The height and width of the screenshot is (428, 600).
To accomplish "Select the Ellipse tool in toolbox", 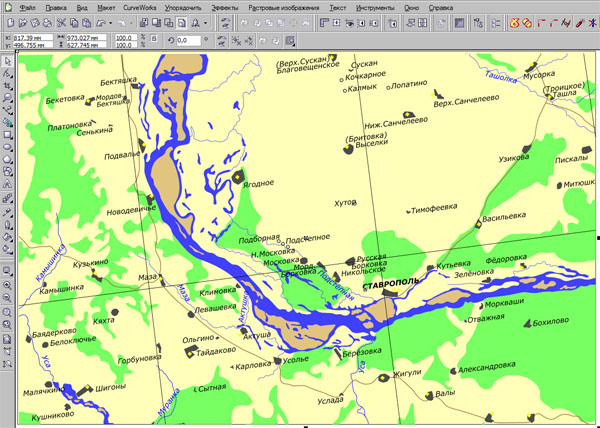I will (x=8, y=147).
